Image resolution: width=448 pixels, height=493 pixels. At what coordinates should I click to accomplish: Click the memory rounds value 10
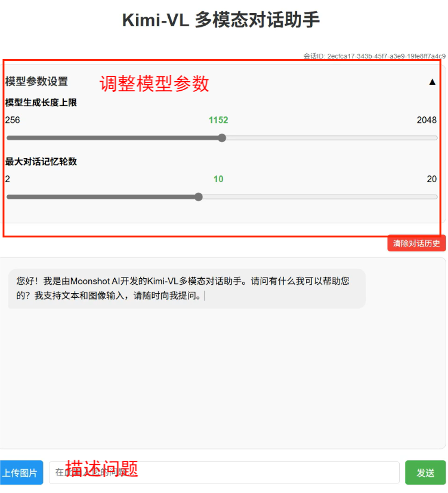click(218, 179)
